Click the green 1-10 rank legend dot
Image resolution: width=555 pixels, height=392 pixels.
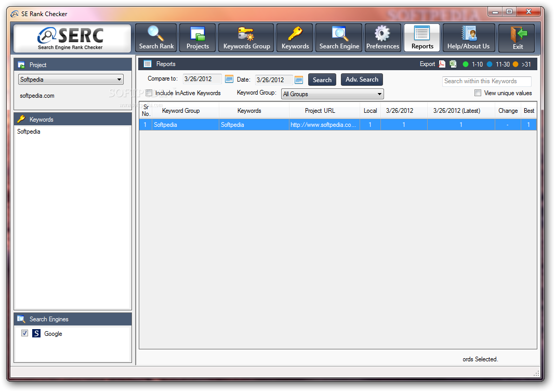pyautogui.click(x=466, y=64)
